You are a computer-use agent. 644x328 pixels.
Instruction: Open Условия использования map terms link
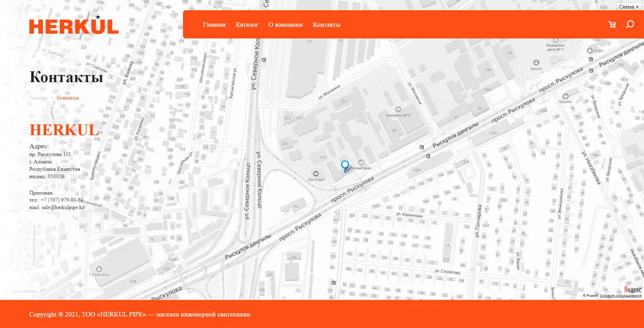620,296
